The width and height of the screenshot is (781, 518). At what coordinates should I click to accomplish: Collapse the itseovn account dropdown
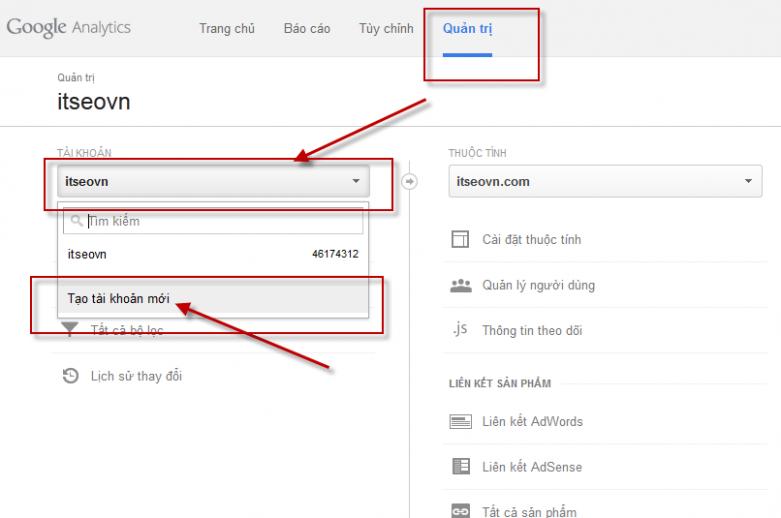pyautogui.click(x=213, y=181)
